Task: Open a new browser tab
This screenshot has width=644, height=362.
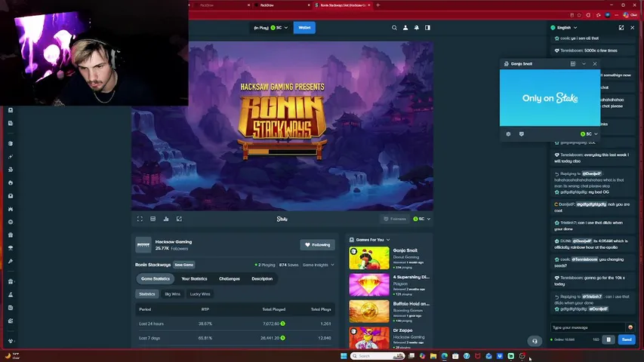Action: point(377,5)
